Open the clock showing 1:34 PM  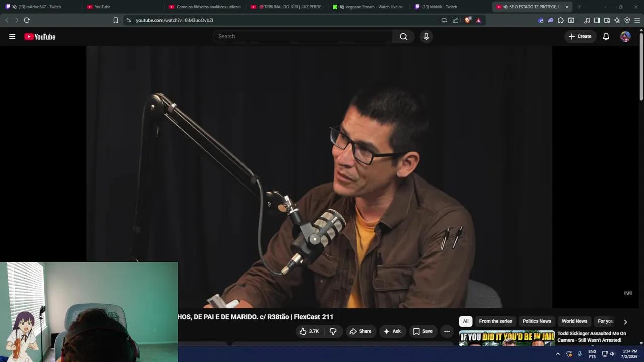click(x=629, y=354)
